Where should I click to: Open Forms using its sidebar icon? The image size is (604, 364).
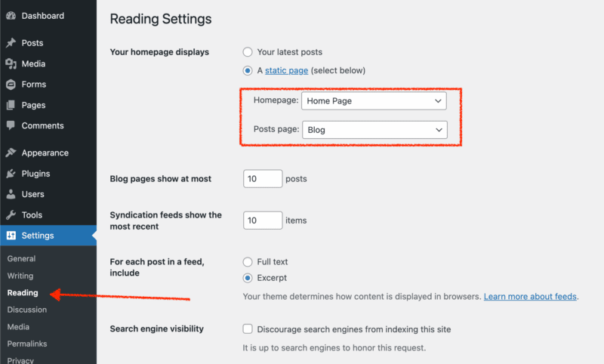(11, 85)
